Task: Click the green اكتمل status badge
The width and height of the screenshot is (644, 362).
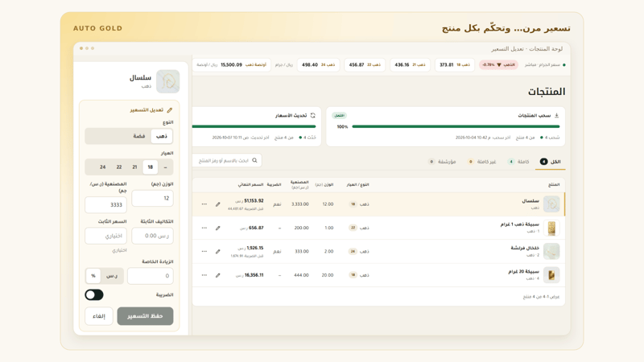Action: coord(339,115)
